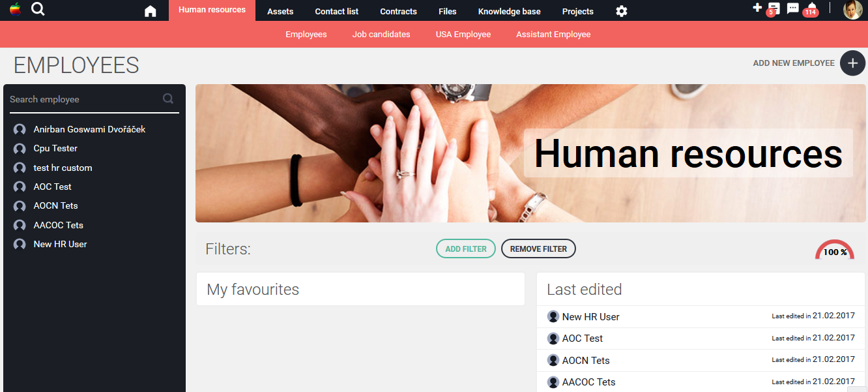868x392 pixels.
Task: Click the apple logo in the top bar
Action: point(16,9)
